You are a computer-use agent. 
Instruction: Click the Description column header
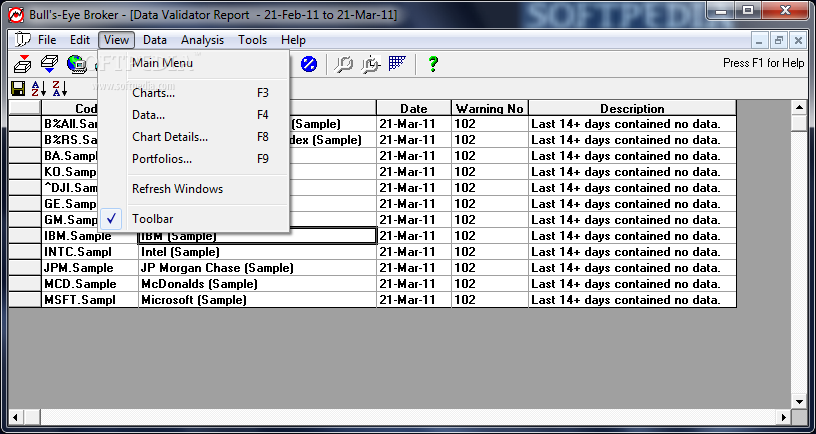coord(632,108)
